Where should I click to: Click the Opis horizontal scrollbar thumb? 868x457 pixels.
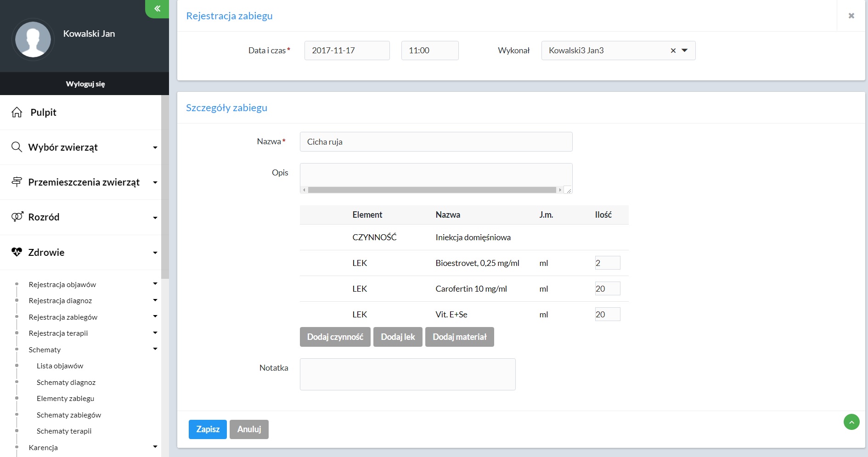click(432, 190)
